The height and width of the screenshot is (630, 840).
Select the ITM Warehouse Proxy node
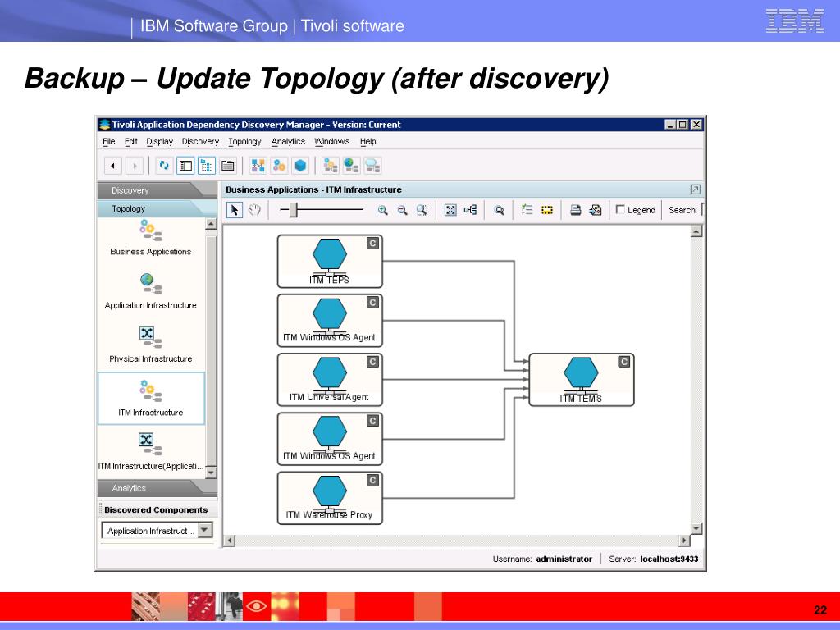pos(330,498)
